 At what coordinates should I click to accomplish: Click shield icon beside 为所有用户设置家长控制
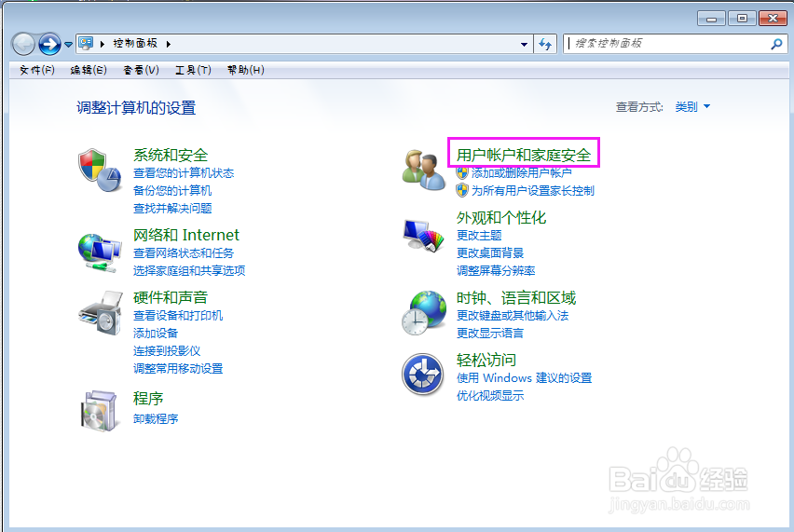[x=462, y=190]
